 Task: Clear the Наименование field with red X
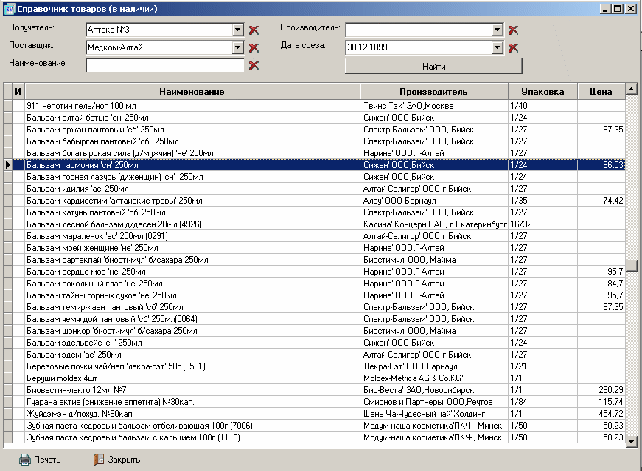[253, 65]
